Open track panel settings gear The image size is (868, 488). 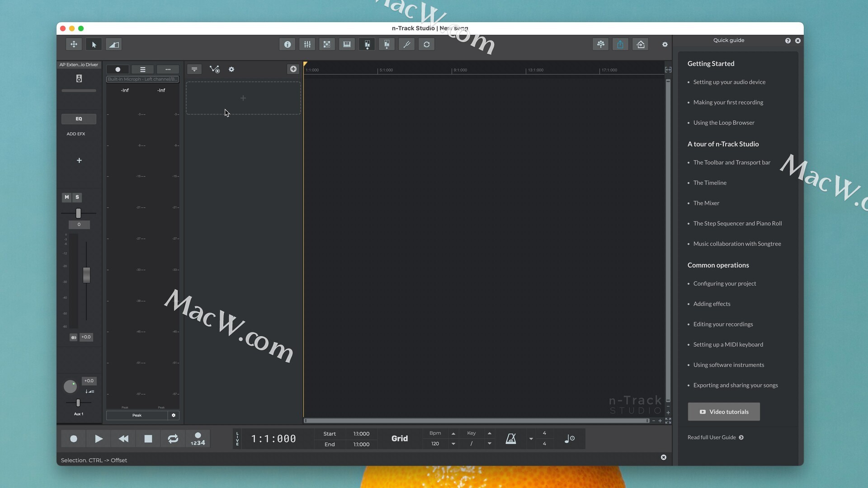click(x=231, y=69)
